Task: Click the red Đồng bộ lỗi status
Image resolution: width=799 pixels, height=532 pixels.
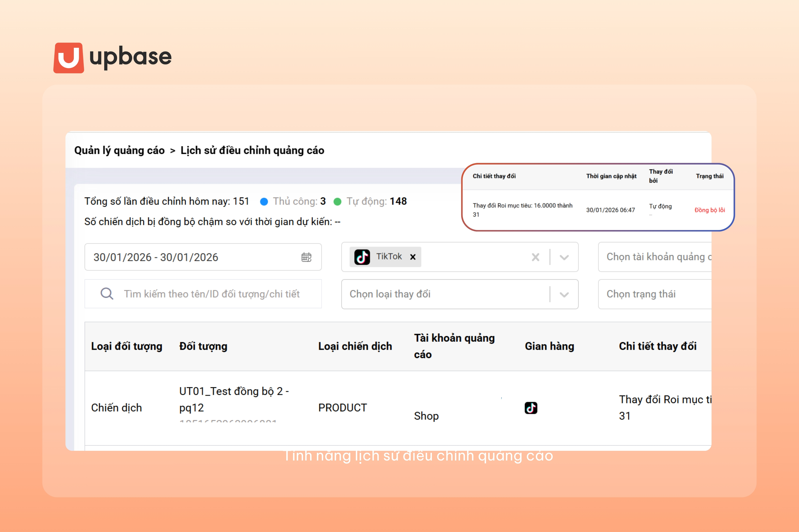Action: point(709,210)
